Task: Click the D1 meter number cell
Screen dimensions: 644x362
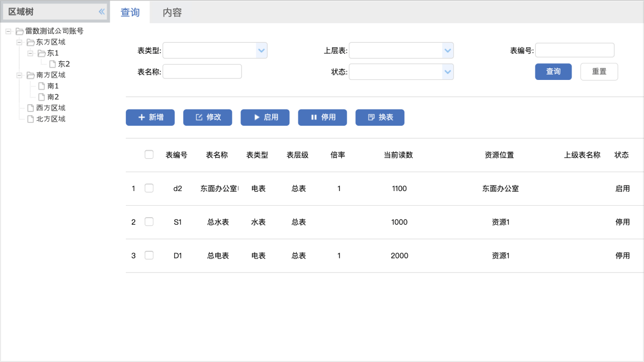Action: 178,256
